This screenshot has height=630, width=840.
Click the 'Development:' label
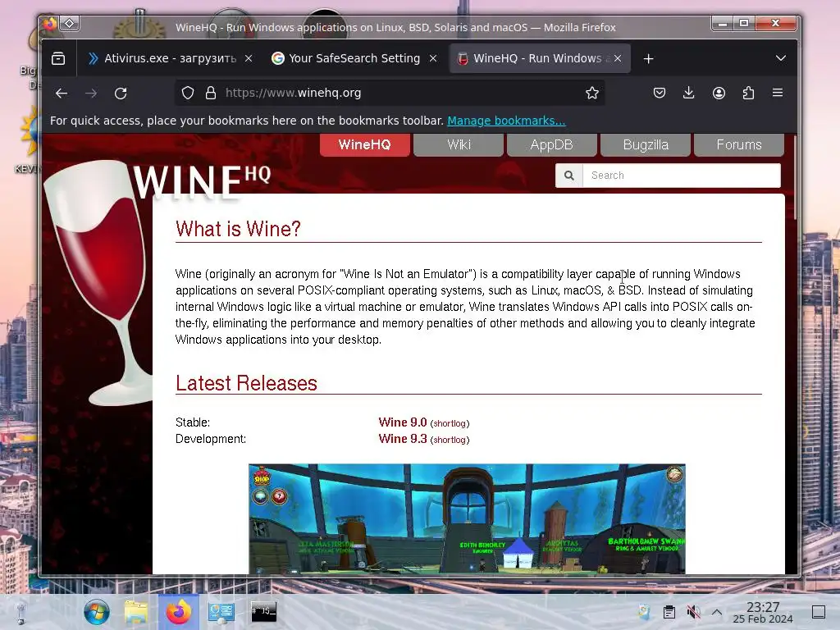211,439
